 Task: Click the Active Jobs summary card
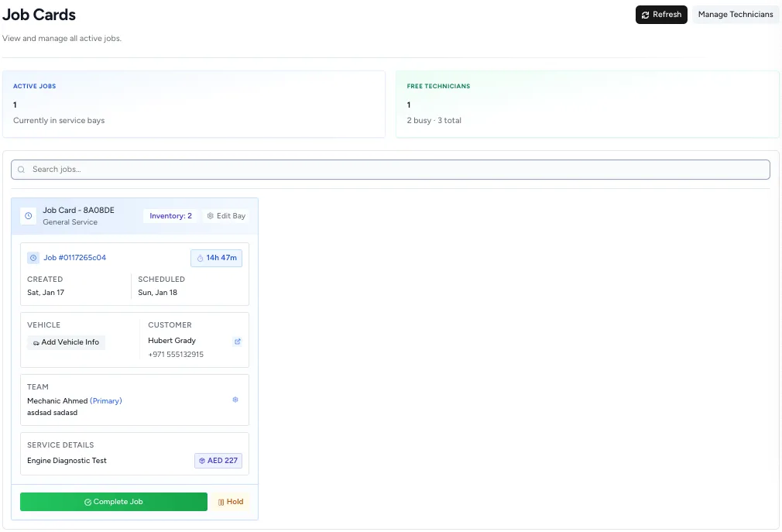[194, 105]
